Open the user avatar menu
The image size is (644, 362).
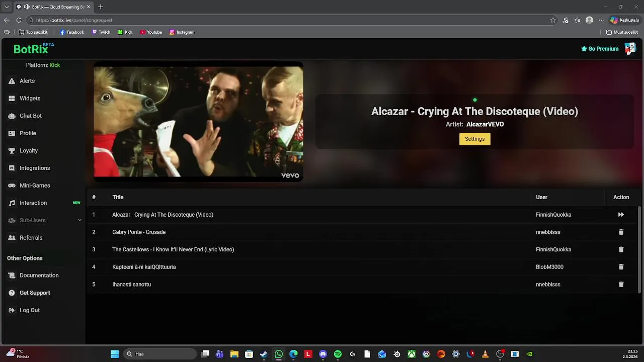pos(630,48)
